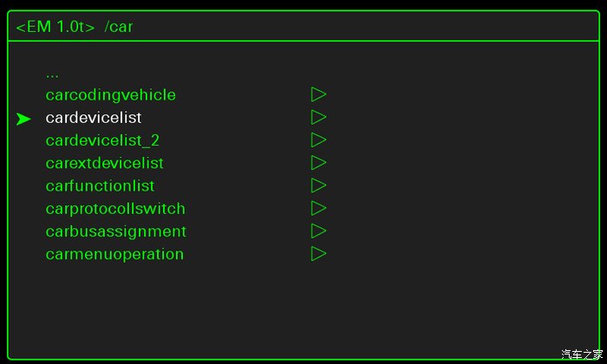
Task: Click the arrow icon for carfunctionlist
Action: click(x=318, y=185)
